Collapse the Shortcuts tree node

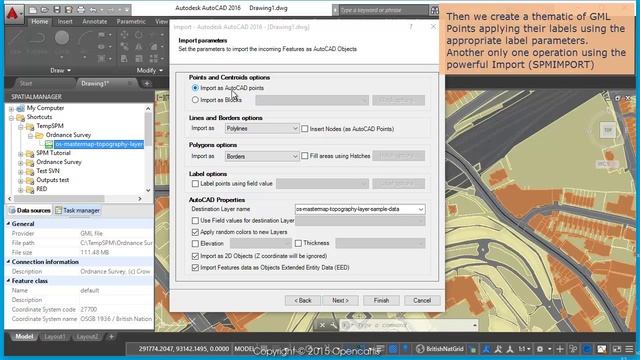(11, 118)
